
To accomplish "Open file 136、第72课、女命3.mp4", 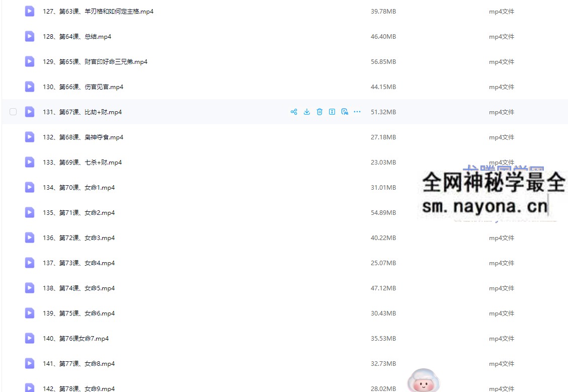I will pos(78,238).
